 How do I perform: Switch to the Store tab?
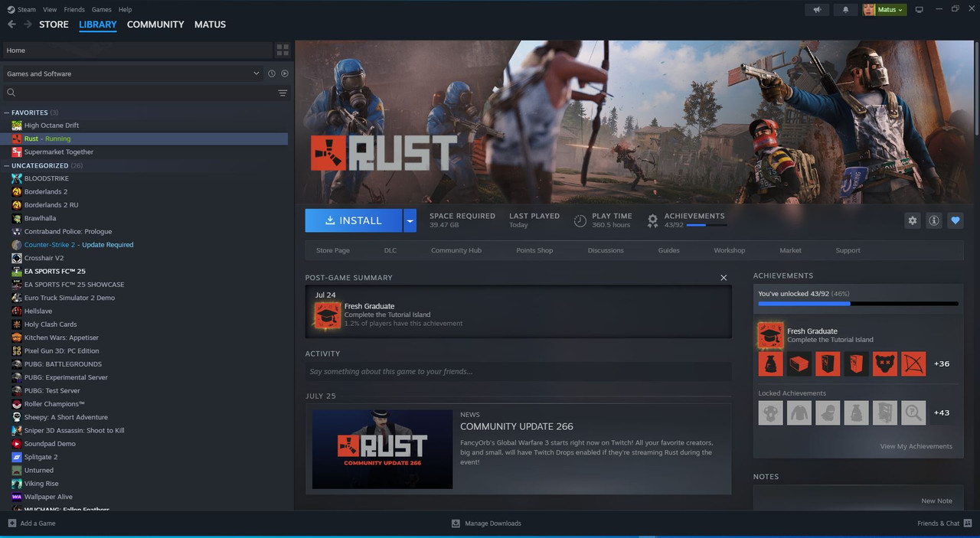(x=54, y=24)
